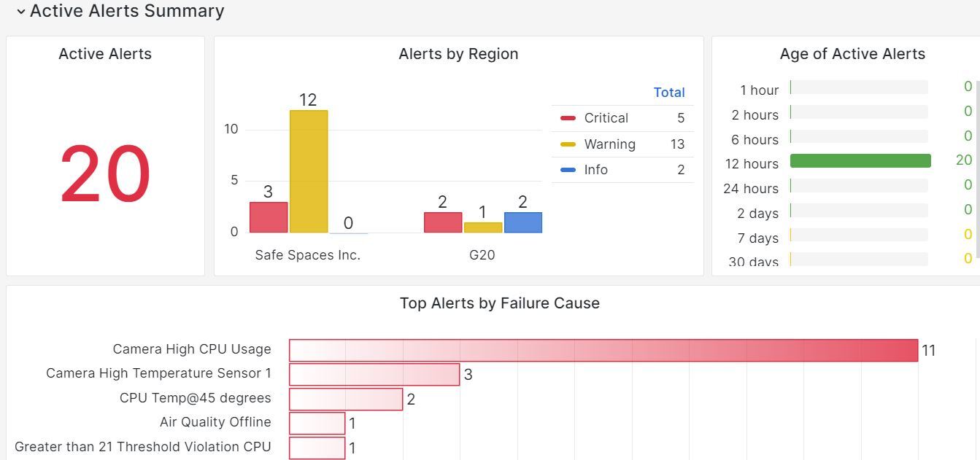Toggle the Critical series in the legend
The image size is (980, 460).
606,118
